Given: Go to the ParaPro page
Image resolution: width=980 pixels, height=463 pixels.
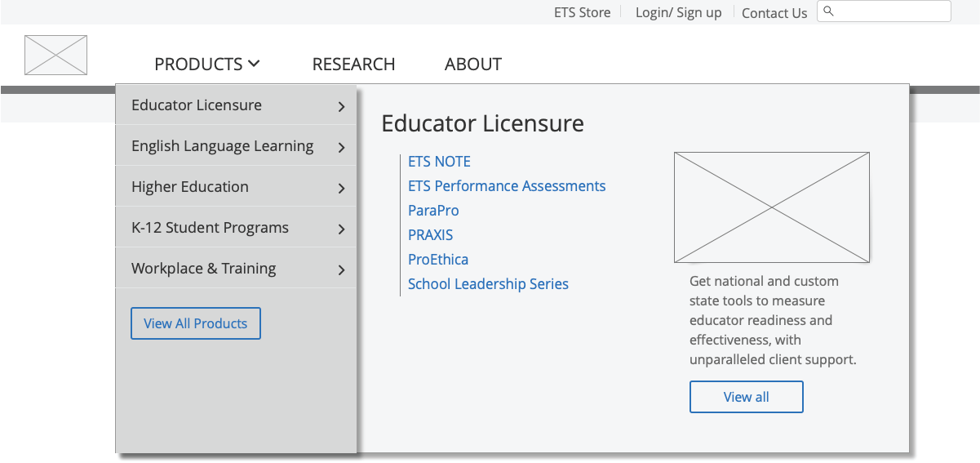Looking at the screenshot, I should tap(433, 211).
